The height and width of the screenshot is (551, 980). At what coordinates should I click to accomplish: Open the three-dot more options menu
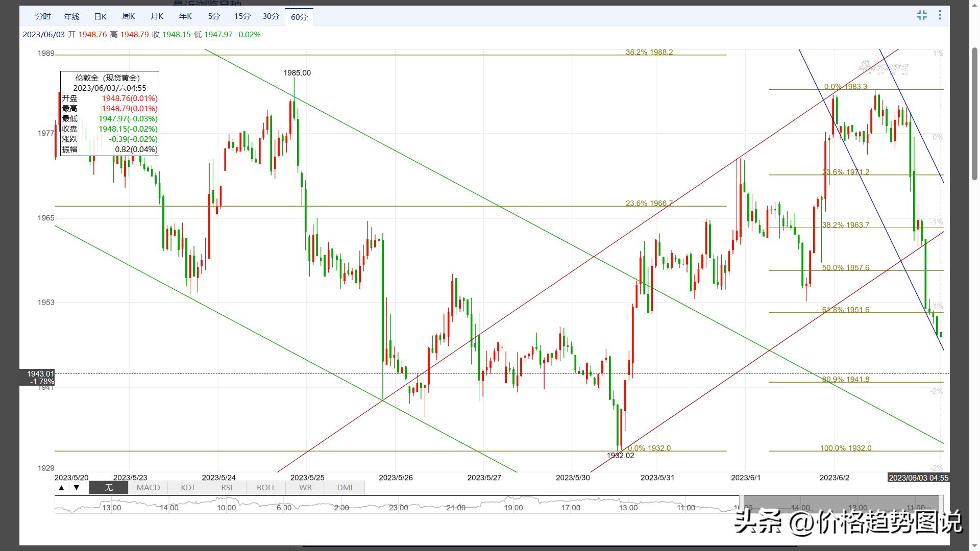click(940, 15)
